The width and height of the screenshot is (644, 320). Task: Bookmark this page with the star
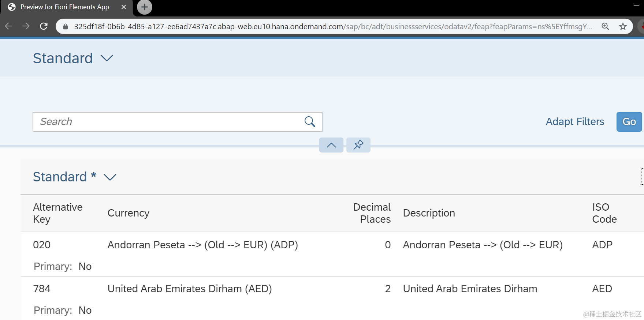click(x=623, y=26)
